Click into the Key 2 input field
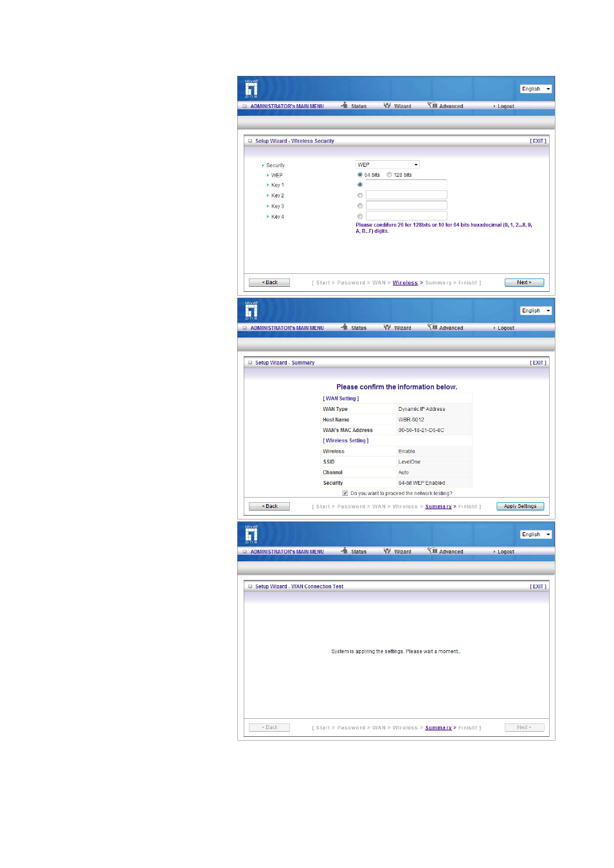614x868 pixels. pyautogui.click(x=406, y=195)
